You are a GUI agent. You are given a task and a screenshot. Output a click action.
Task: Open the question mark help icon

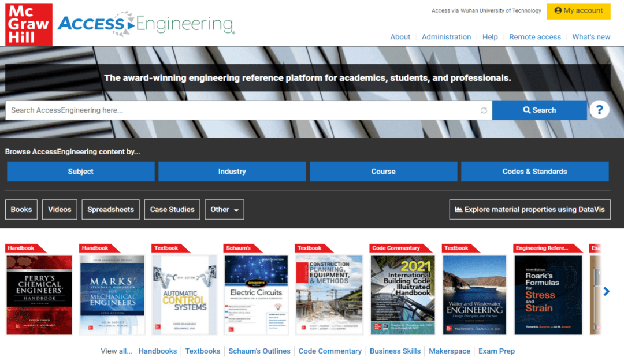click(599, 110)
